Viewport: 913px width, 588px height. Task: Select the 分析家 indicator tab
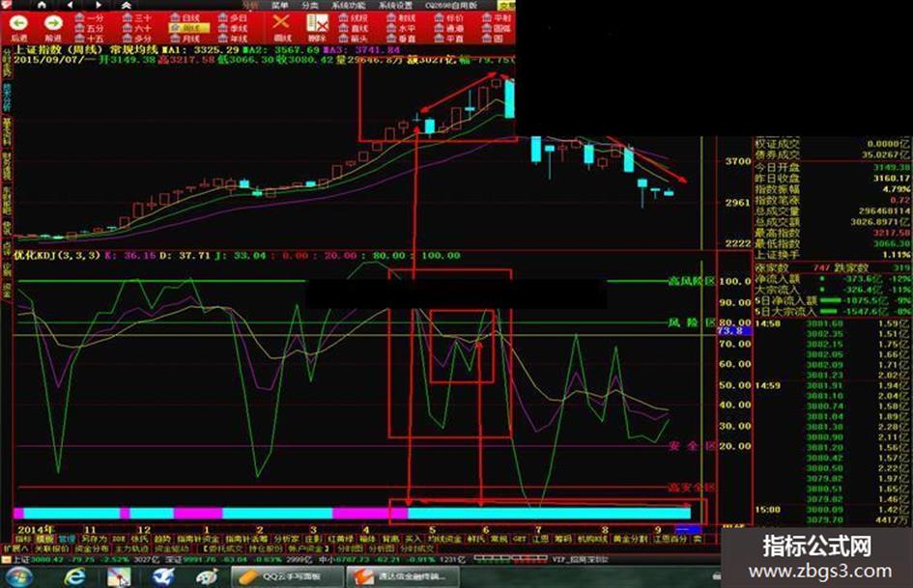286,539
